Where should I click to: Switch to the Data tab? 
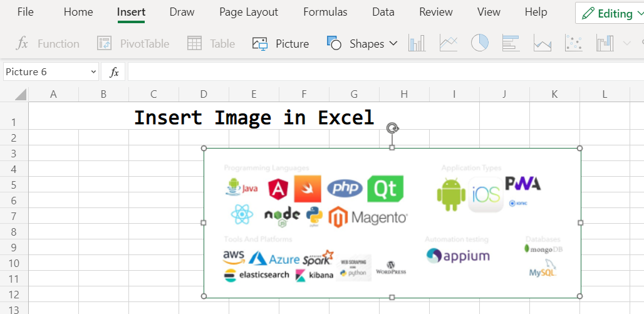pos(383,13)
